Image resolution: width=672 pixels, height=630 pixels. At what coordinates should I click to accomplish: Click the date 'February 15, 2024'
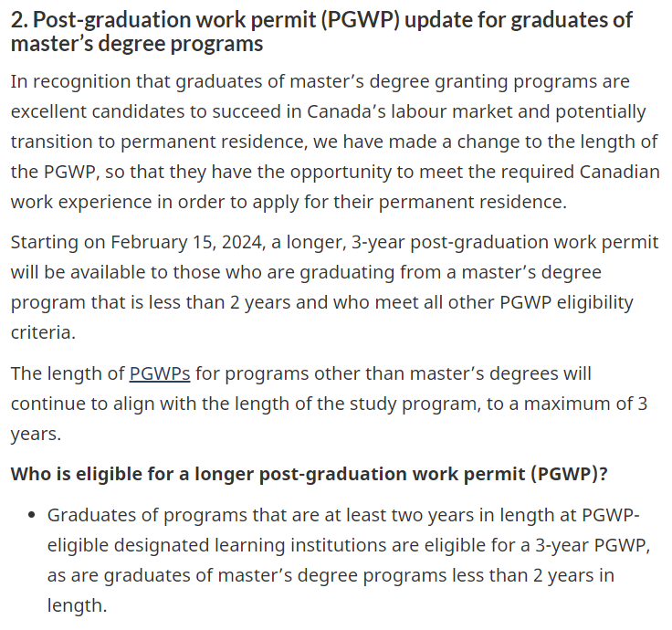click(186, 242)
